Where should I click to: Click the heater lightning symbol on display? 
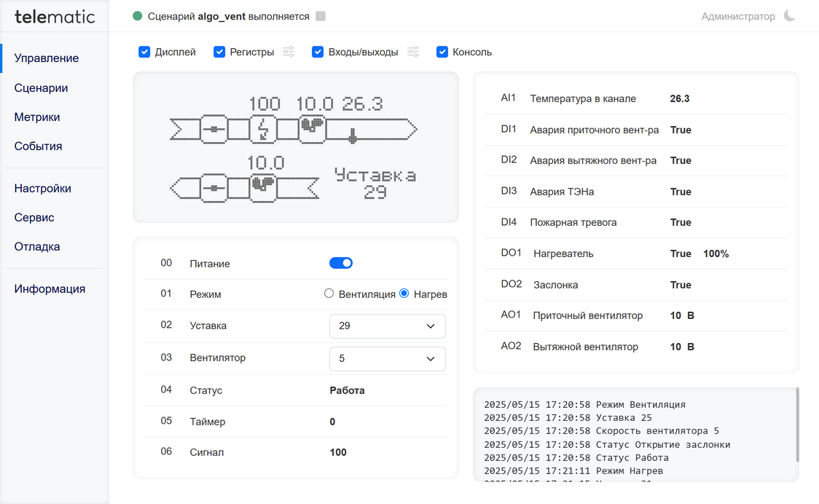(x=263, y=128)
